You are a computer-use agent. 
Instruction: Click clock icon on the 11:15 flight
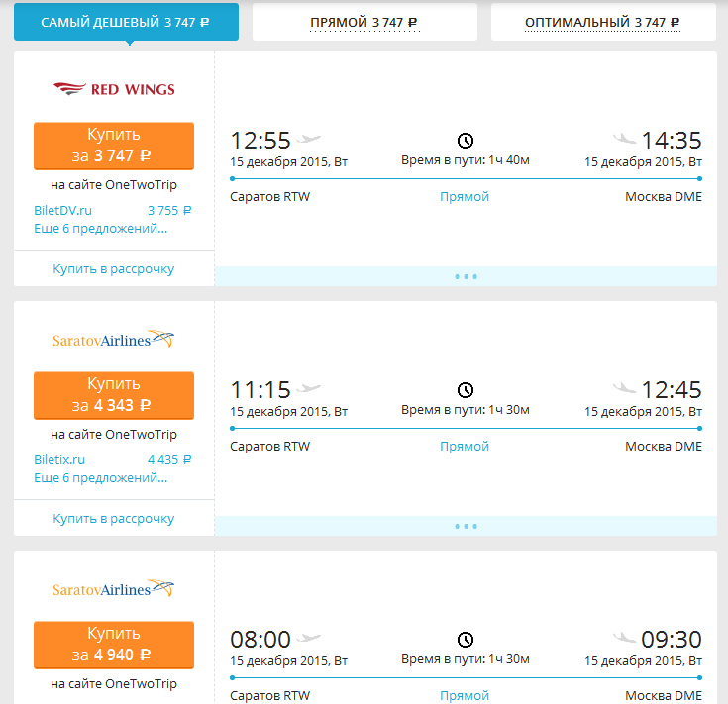pyautogui.click(x=466, y=390)
